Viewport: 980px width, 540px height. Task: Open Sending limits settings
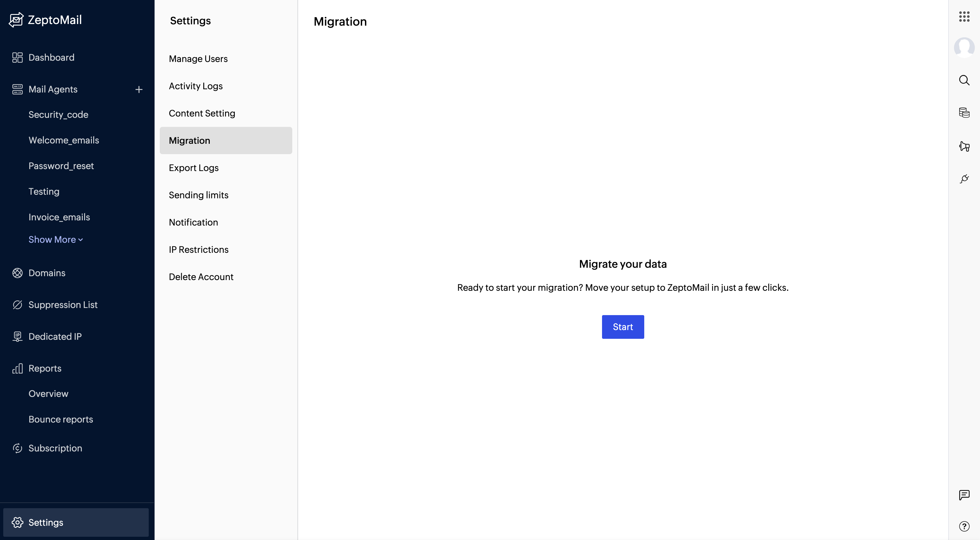[198, 195]
